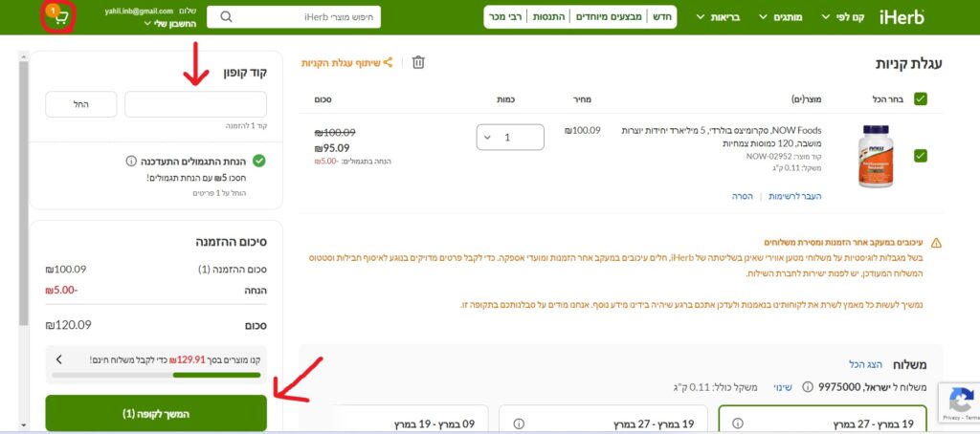The image size is (980, 434).
Task: Uncheck the NOW Foods product checkbox
Action: click(920, 155)
